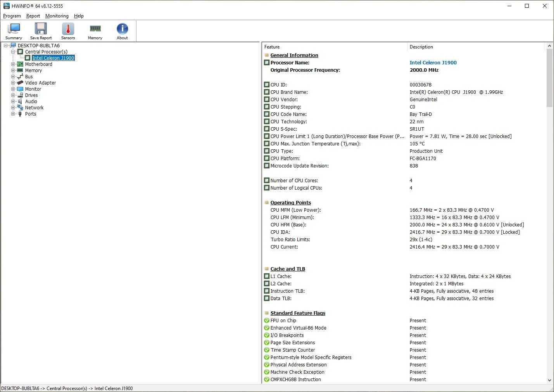Click the Operating Points section icon

pyautogui.click(x=267, y=203)
